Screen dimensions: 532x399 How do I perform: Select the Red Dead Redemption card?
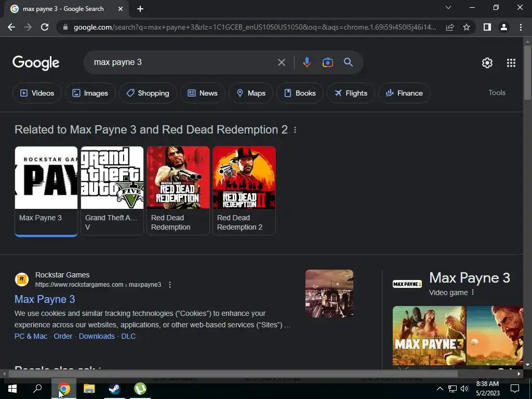click(178, 191)
